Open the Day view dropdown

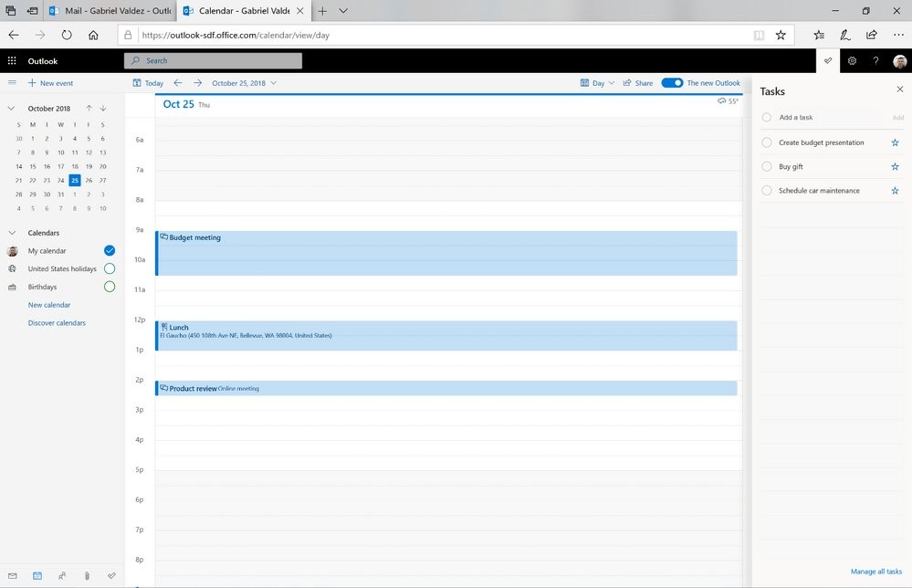[598, 83]
